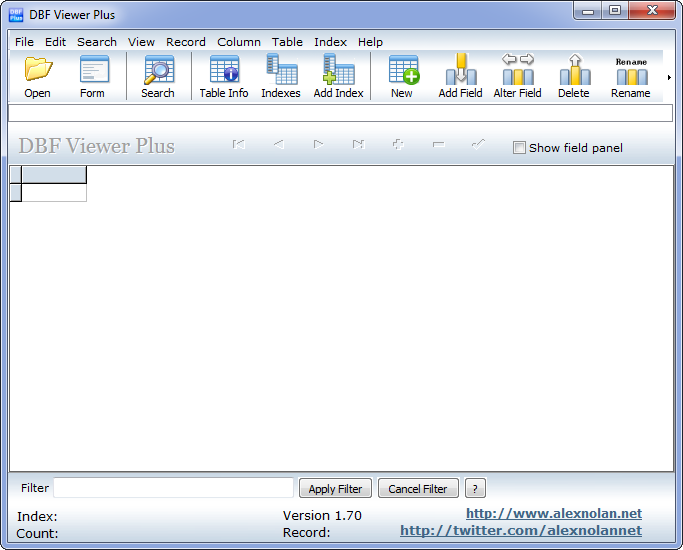Image resolution: width=683 pixels, height=550 pixels.
Task: Click the Add Field icon
Action: (460, 77)
